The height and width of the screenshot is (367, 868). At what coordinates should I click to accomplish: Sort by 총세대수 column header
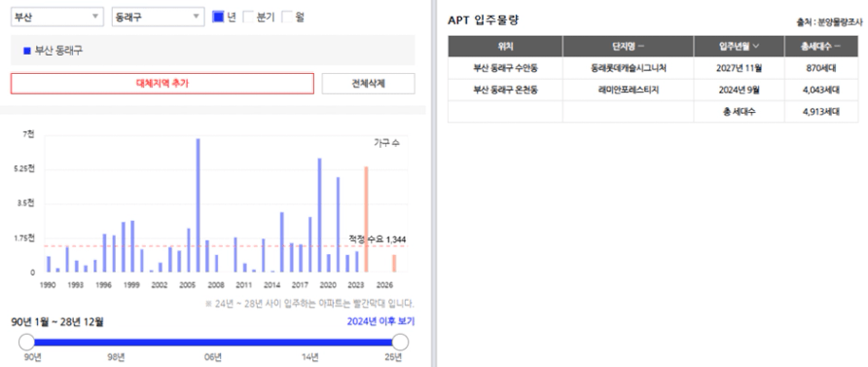click(x=821, y=47)
